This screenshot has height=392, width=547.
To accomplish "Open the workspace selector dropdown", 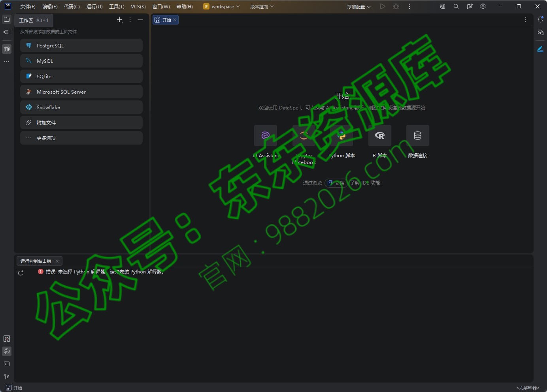I will (x=222, y=6).
